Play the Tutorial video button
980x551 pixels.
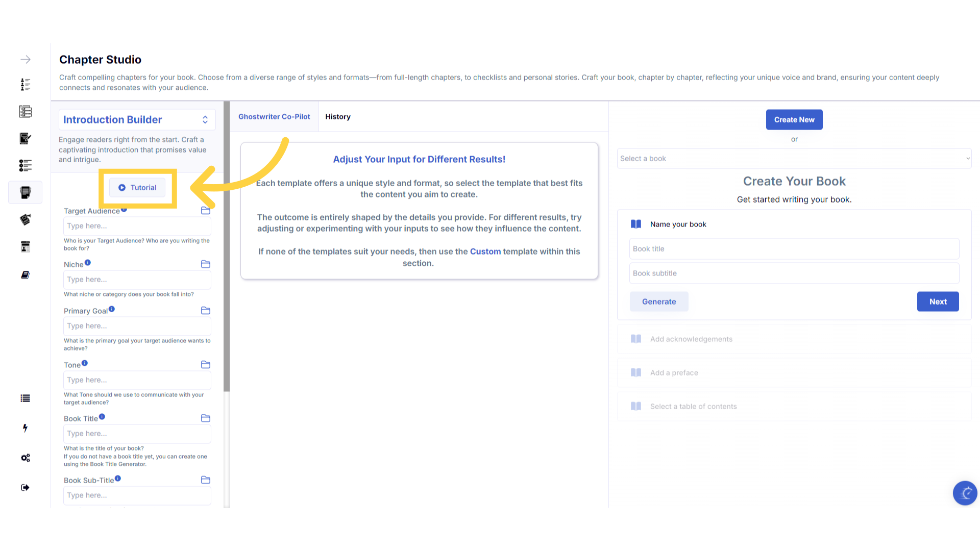(137, 188)
